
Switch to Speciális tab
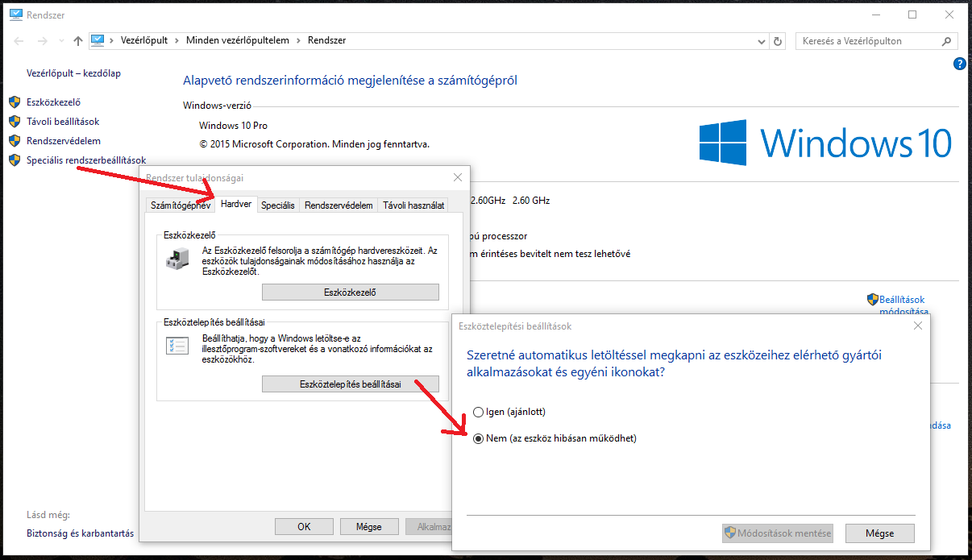coord(278,205)
